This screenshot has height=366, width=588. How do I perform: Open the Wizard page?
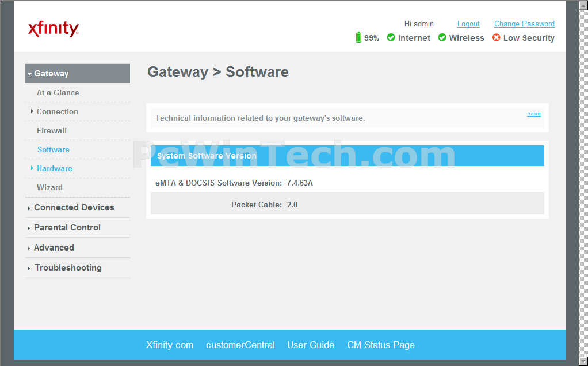(x=49, y=187)
